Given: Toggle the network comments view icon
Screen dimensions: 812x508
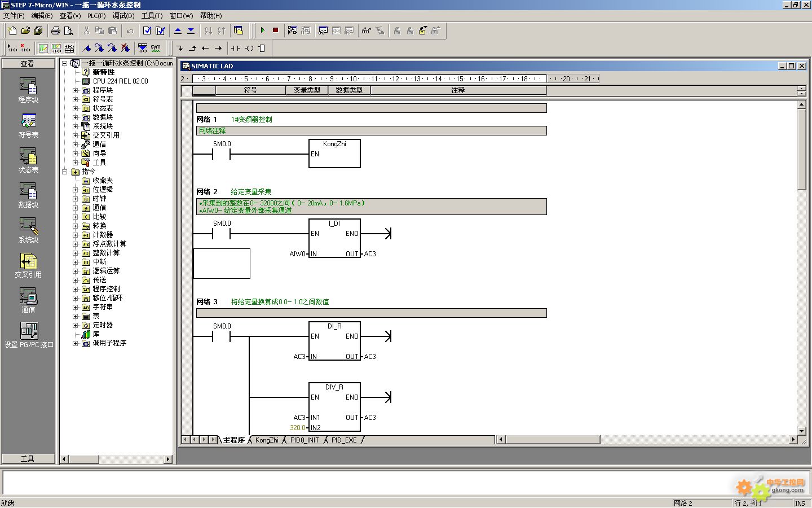Looking at the screenshot, I should (56, 48).
